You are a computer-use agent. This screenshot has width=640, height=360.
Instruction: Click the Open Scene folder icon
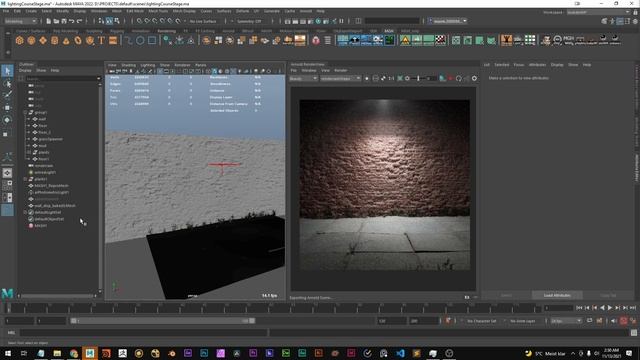click(x=56, y=21)
